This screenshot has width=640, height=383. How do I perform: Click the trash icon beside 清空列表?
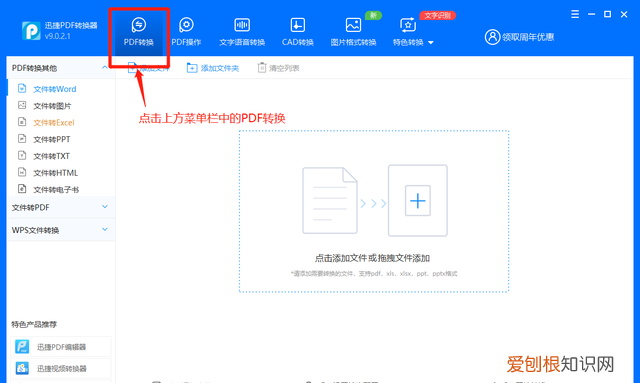point(262,67)
